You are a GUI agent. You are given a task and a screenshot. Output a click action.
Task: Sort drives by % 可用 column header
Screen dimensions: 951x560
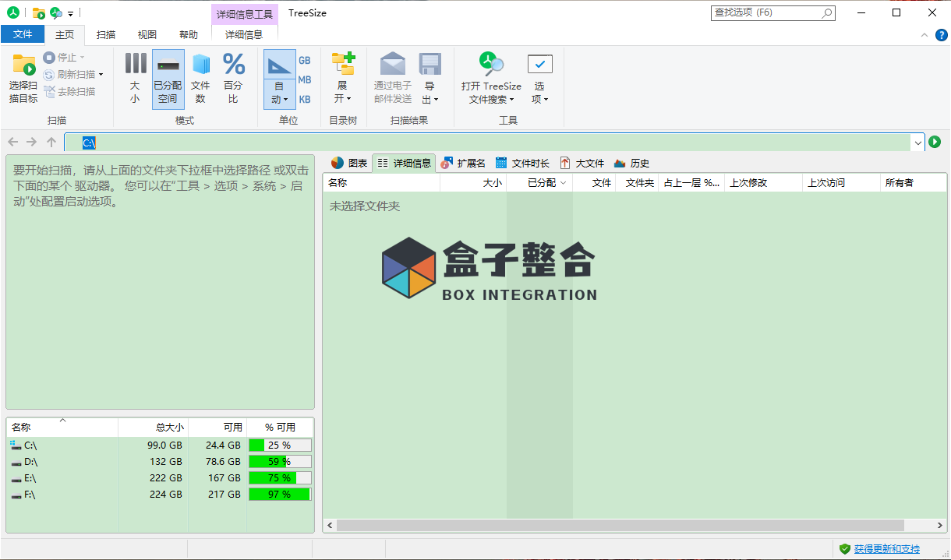pos(280,428)
